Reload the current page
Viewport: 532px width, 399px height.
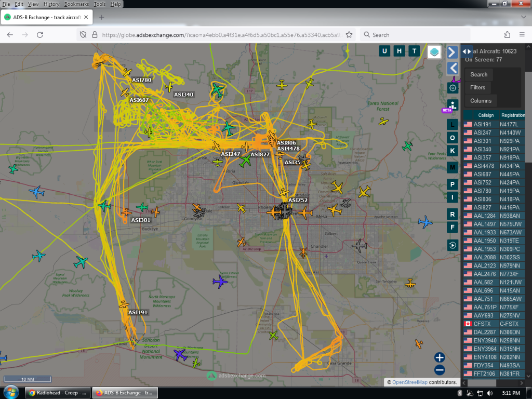[x=39, y=35]
